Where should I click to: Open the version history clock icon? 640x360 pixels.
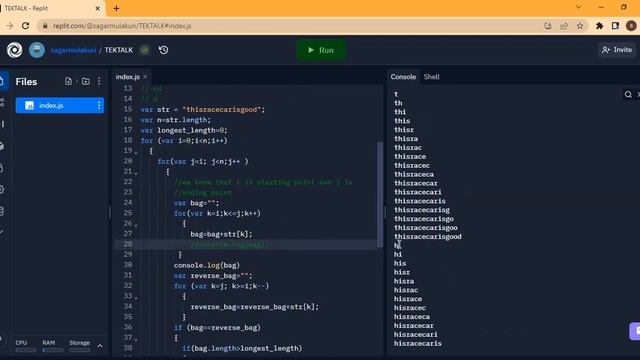pos(163,50)
